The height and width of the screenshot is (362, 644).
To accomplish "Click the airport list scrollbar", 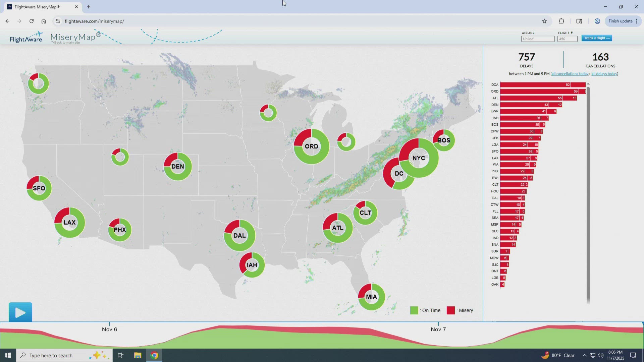I will click(x=588, y=194).
